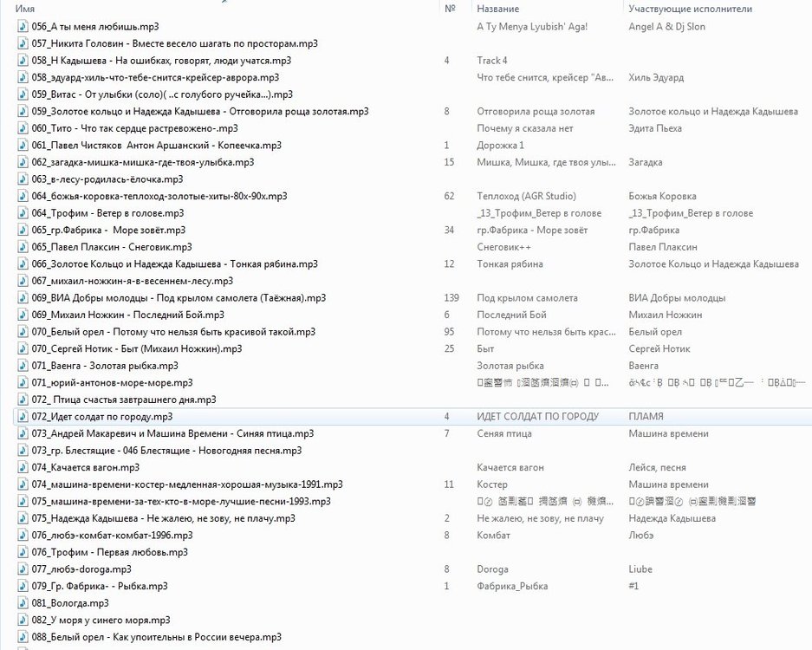Click the file icon of 071_Ваенга - Золотая рыбка.mp3

click(x=23, y=366)
